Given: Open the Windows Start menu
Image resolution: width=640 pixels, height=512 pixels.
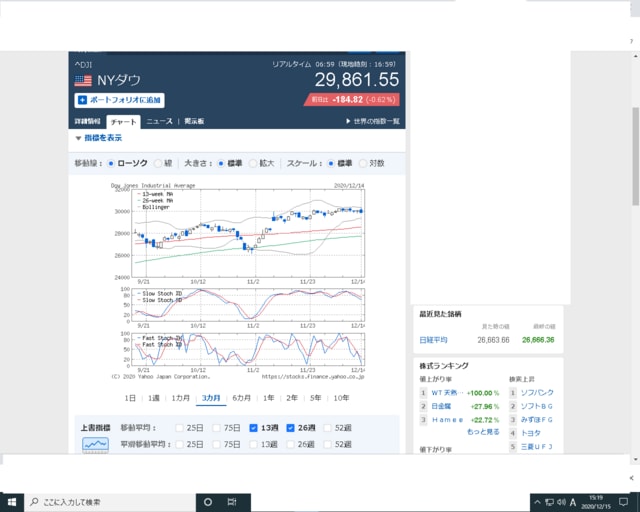Looking at the screenshot, I should click(12, 502).
